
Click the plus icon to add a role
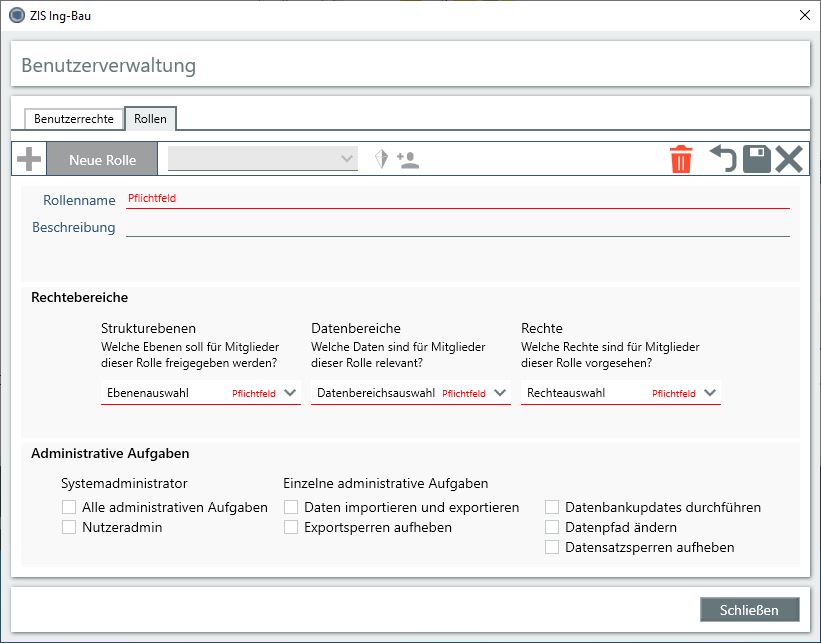click(30, 159)
